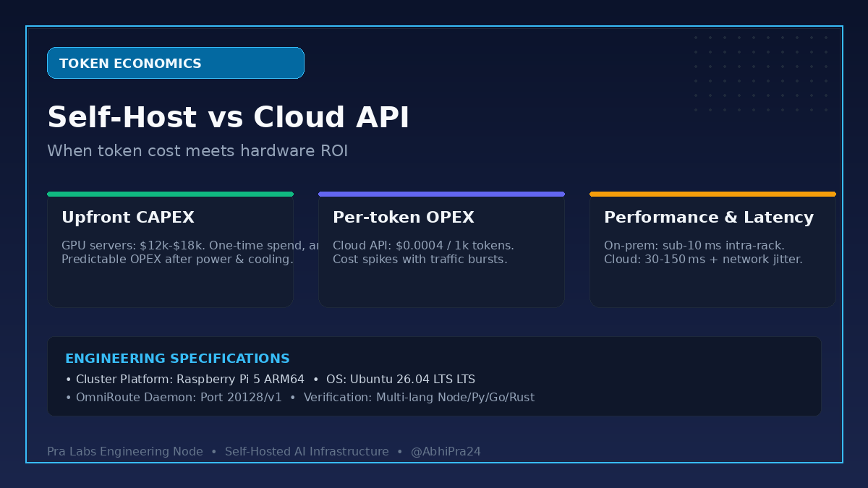The height and width of the screenshot is (488, 868).
Task: Click Verification: Multi-lang Node/Py/Go/Rust text
Action: click(x=419, y=398)
